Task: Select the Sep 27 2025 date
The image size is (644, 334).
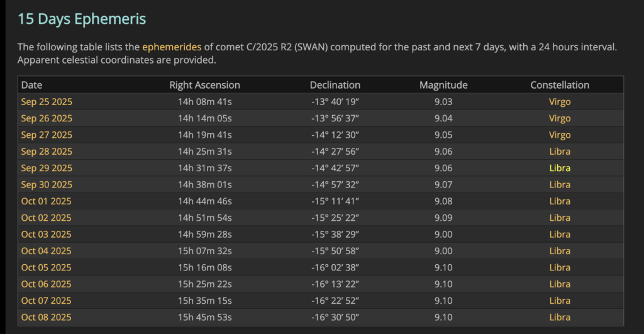Action: tap(47, 135)
